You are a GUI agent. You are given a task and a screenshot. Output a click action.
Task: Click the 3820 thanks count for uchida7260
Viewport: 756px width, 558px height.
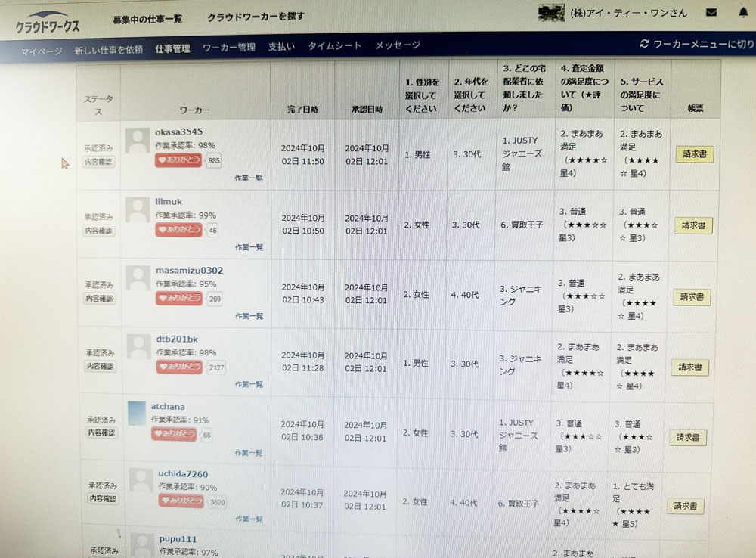click(x=218, y=502)
